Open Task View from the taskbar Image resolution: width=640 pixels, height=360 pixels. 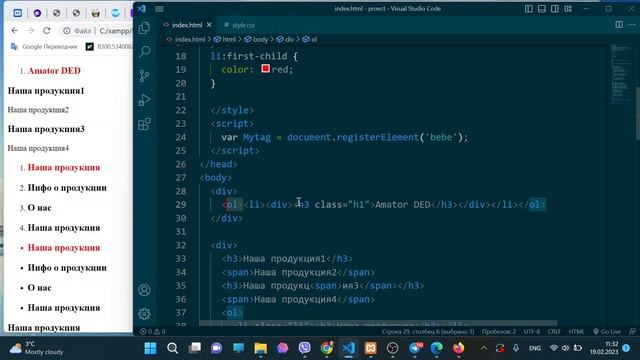pyautogui.click(x=194, y=348)
